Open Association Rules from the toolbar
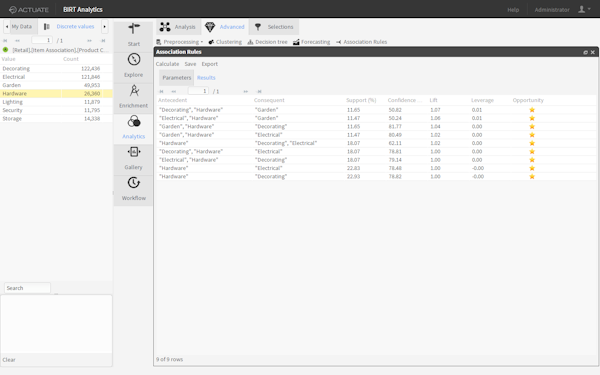The image size is (600, 375). point(362,42)
